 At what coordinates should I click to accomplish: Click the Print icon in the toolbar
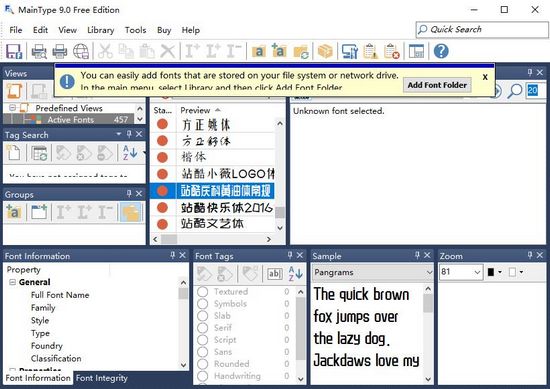pos(60,51)
